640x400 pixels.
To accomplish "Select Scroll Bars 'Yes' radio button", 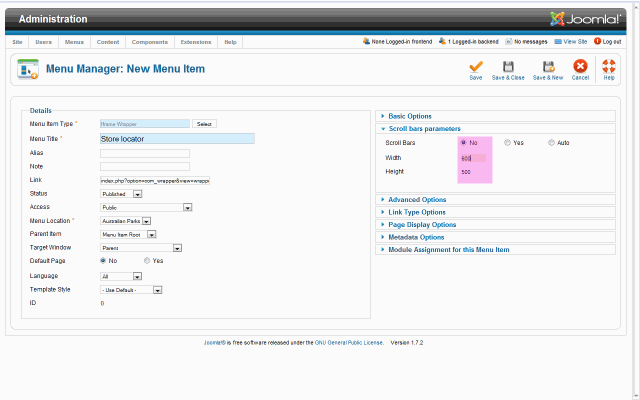I will (x=507, y=143).
